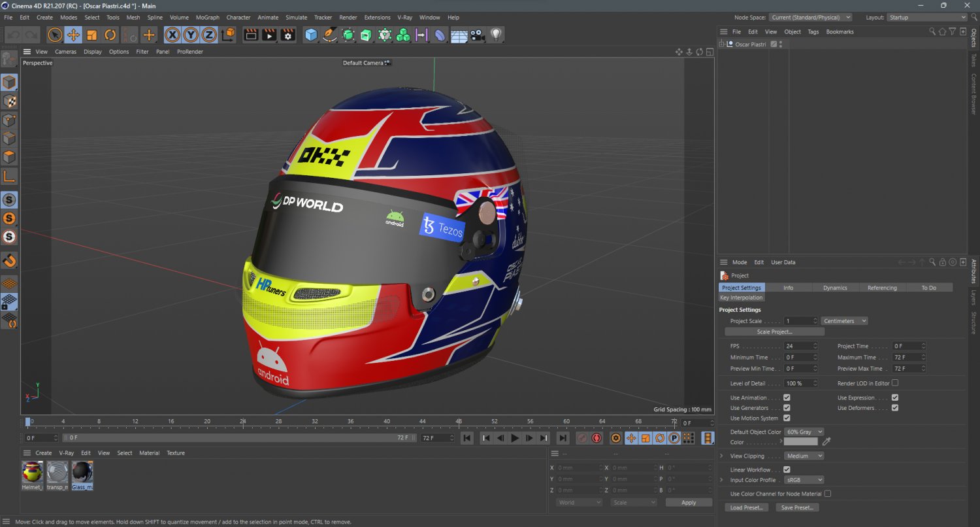Click Apply in coordinates panel
This screenshot has height=527, width=980.
689,503
